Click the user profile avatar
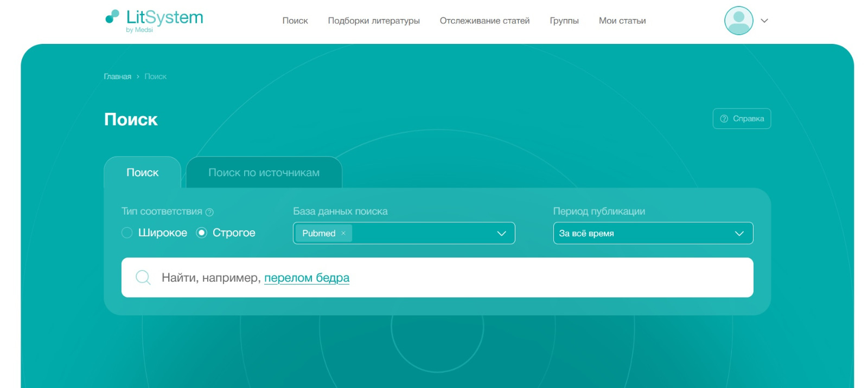 click(x=738, y=21)
